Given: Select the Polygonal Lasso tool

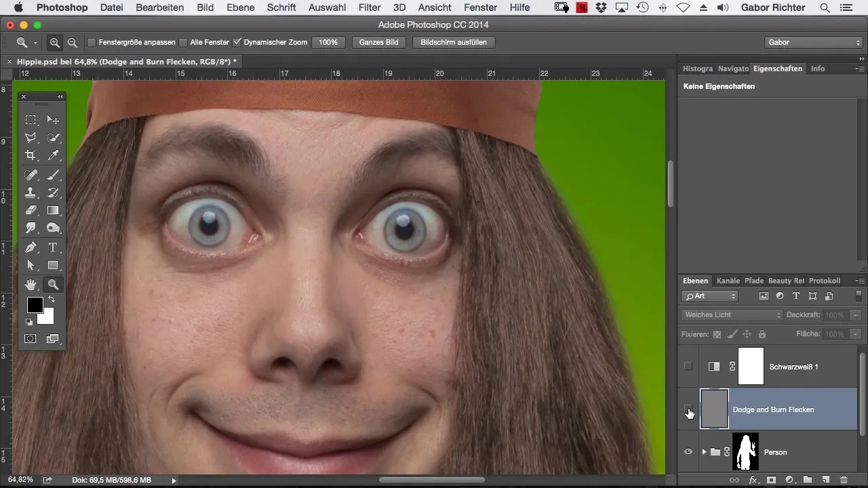Looking at the screenshot, I should pyautogui.click(x=31, y=138).
